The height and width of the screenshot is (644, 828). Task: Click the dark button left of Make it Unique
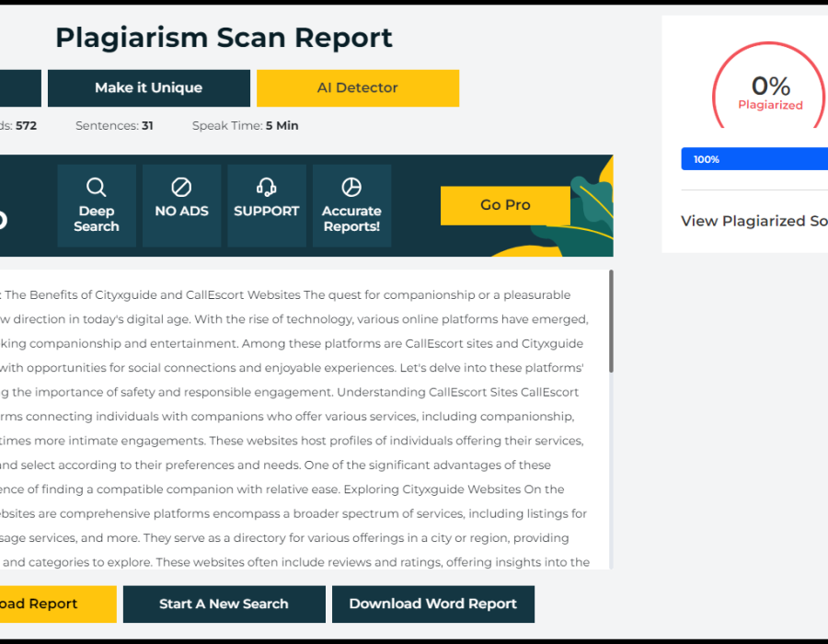click(20, 88)
